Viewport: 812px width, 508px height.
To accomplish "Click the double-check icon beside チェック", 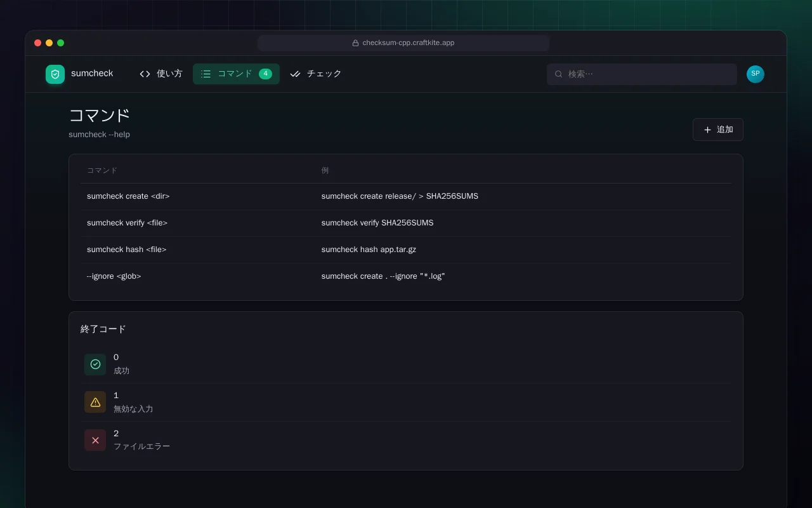I will pyautogui.click(x=295, y=74).
